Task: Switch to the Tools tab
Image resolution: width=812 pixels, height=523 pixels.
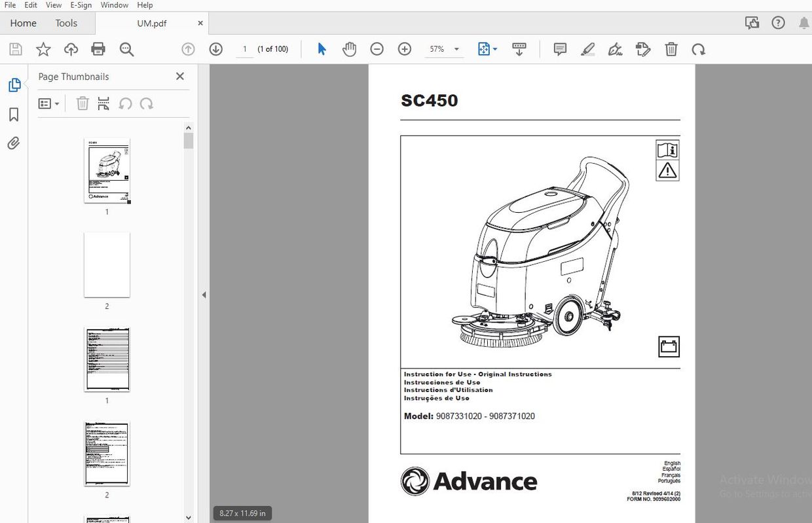Action: coord(65,23)
